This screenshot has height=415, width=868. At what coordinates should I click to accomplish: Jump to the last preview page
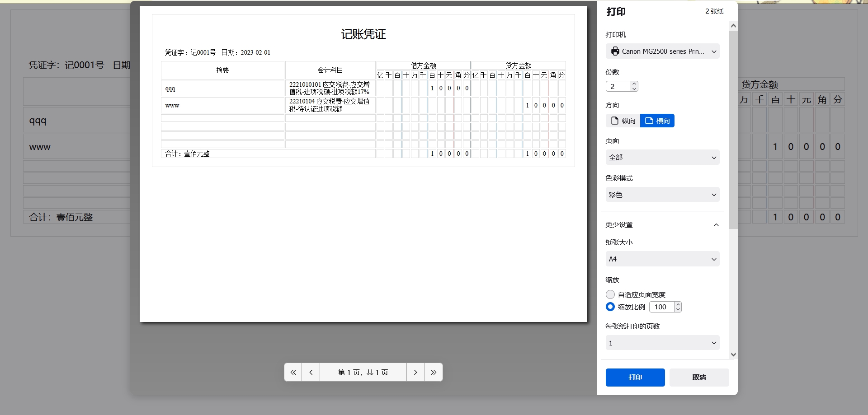click(434, 372)
